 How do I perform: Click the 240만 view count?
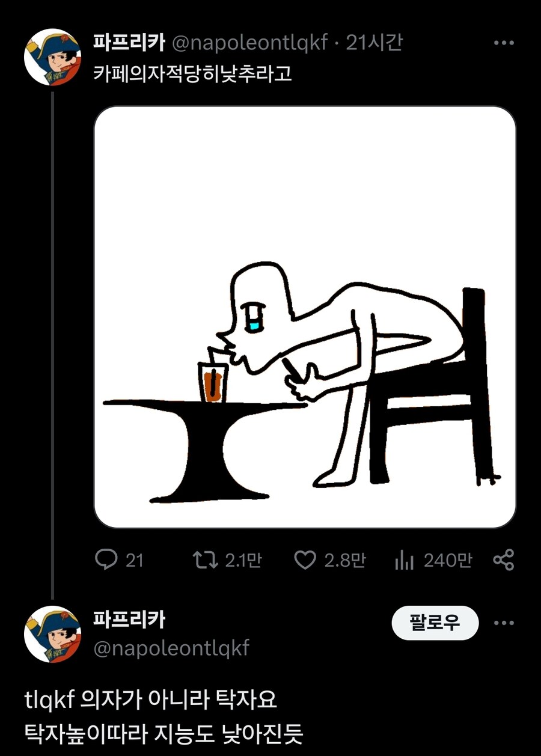447,561
